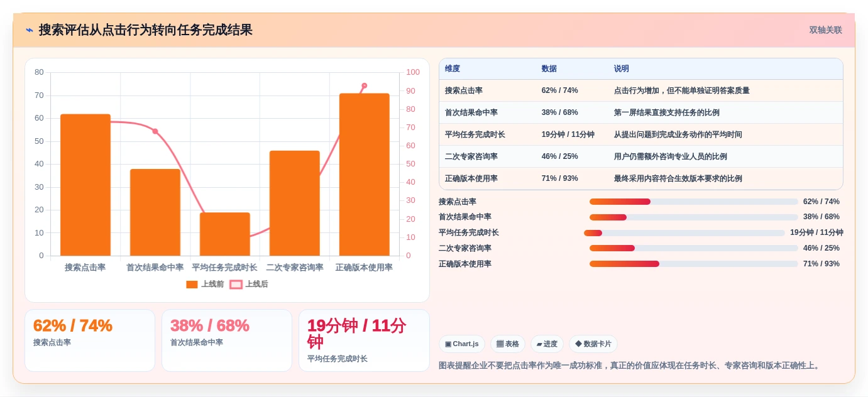Click the 19分钟 / 11分钟 metric card

pos(364,340)
